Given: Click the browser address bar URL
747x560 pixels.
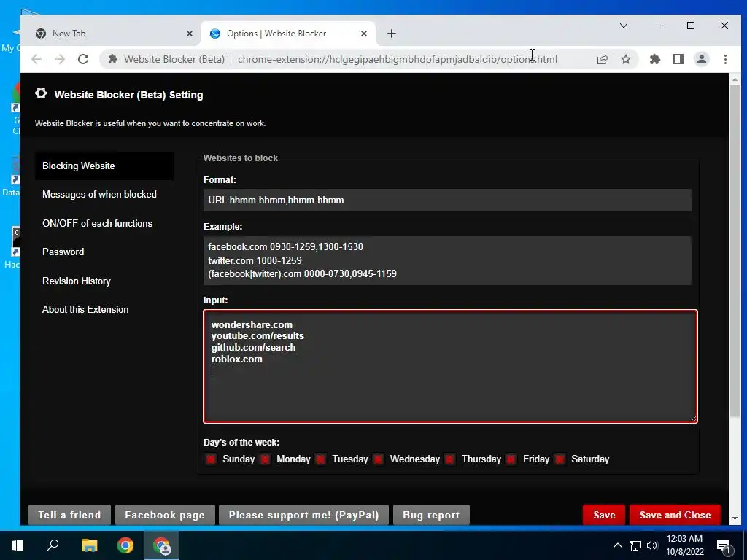Looking at the screenshot, I should [x=398, y=60].
